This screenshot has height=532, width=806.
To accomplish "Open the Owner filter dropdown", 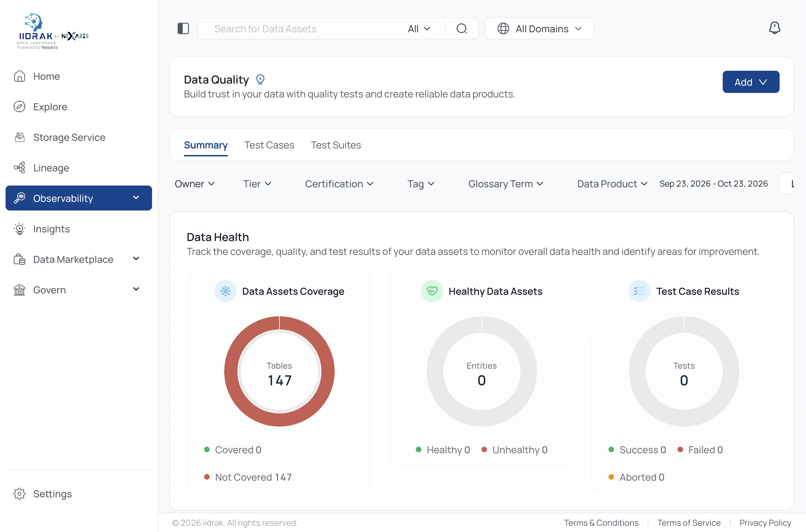I will (x=195, y=184).
